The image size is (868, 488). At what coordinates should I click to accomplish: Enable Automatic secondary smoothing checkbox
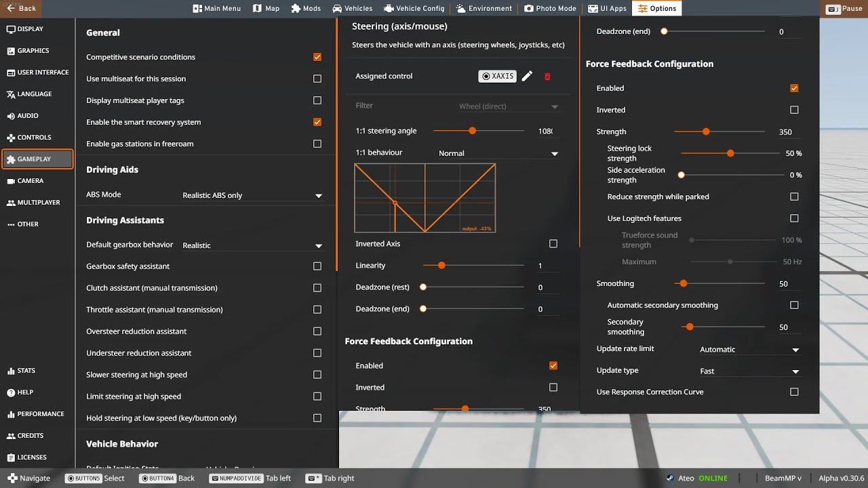(x=795, y=305)
